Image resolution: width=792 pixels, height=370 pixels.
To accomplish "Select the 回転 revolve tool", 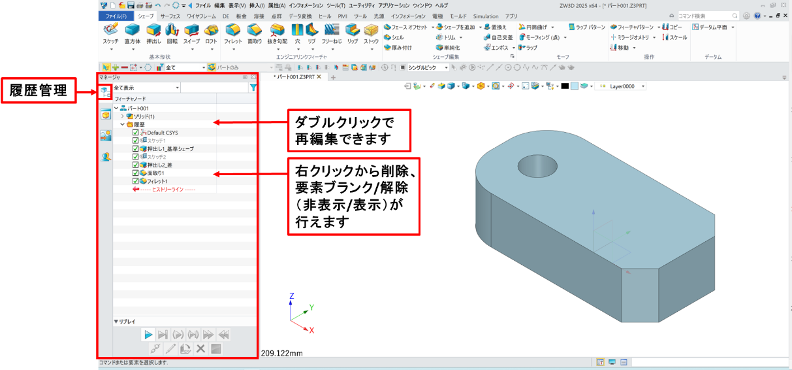I will [x=172, y=34].
